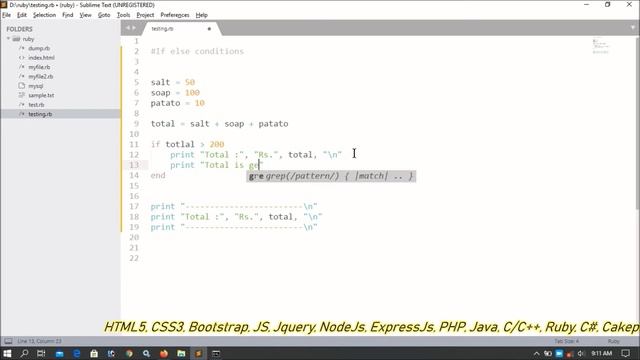The height and width of the screenshot is (360, 640).
Task: Open the Tab Size selector
Action: tap(566, 341)
